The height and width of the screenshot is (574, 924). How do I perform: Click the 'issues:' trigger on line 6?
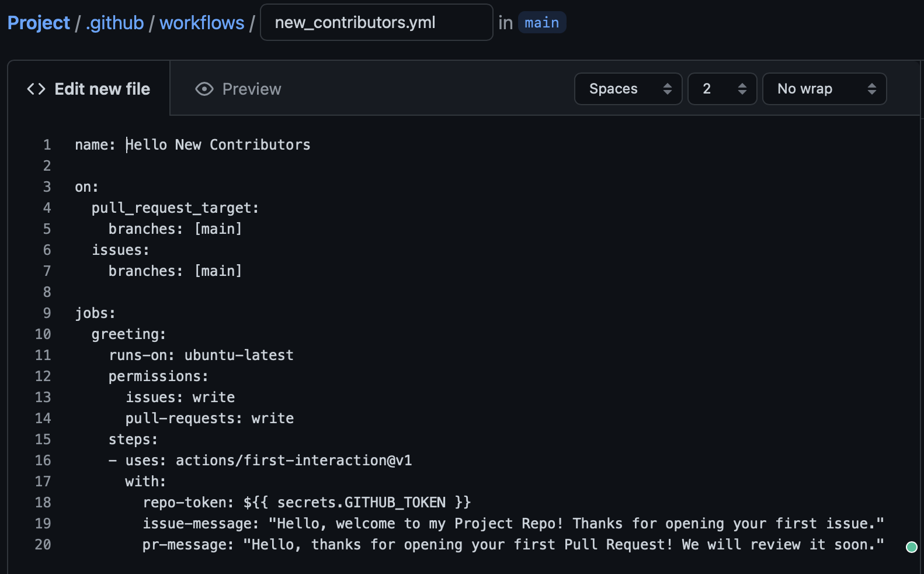121,250
